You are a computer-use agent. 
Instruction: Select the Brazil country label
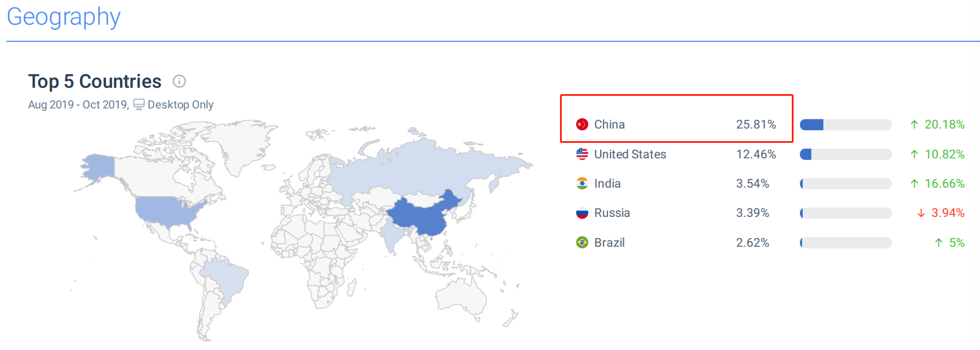click(x=609, y=243)
